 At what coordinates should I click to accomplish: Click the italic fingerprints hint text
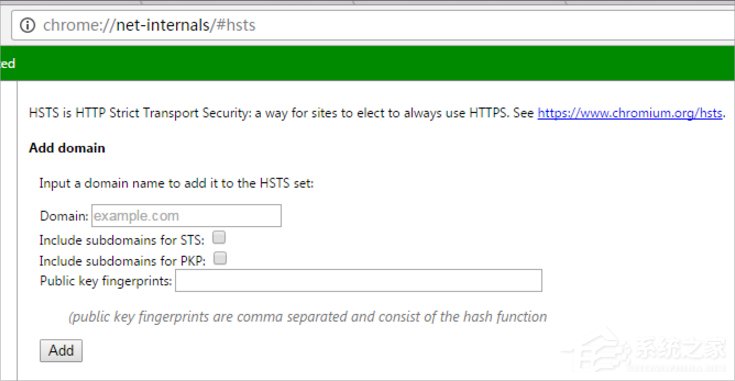click(x=308, y=317)
